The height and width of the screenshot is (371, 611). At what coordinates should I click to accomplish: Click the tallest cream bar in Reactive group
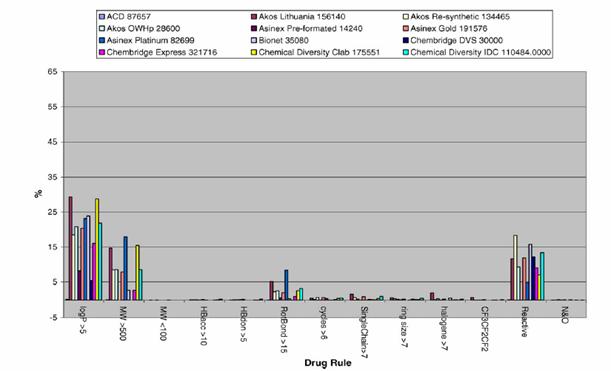click(516, 267)
